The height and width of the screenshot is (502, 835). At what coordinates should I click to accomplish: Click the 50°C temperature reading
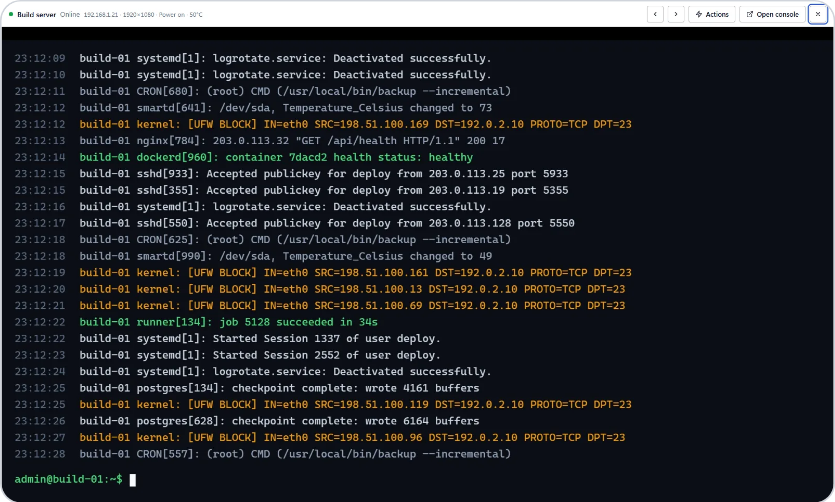[196, 14]
